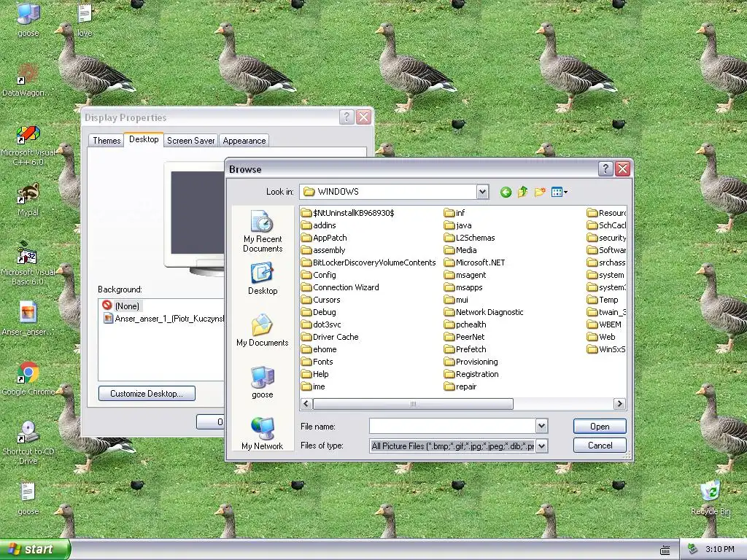This screenshot has width=747, height=560.
Task: Click the Cancel button in Browse
Action: pyautogui.click(x=600, y=446)
